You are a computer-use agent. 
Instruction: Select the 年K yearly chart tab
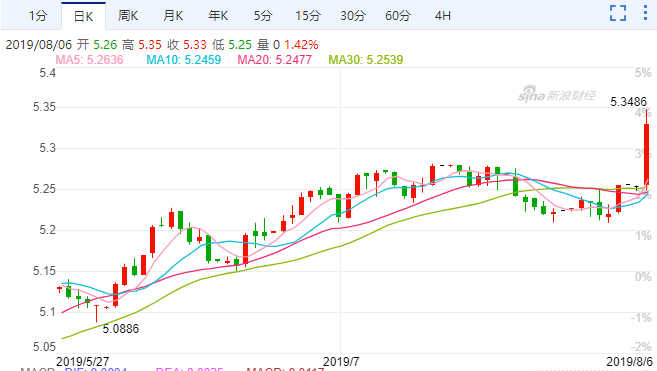218,16
